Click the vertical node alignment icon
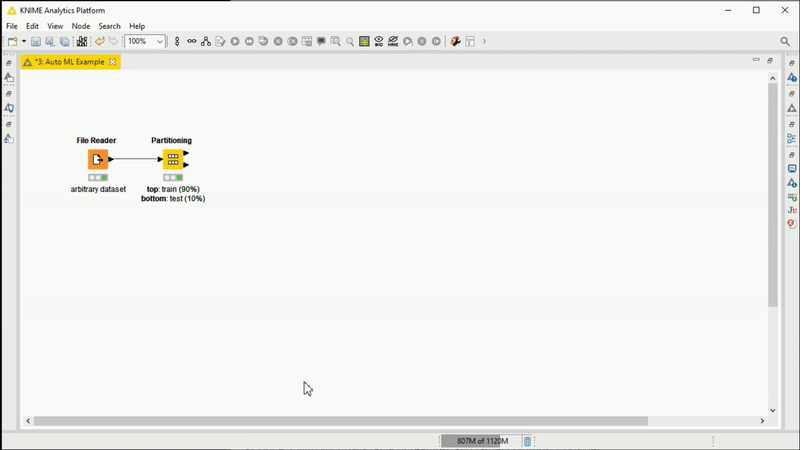 177,41
